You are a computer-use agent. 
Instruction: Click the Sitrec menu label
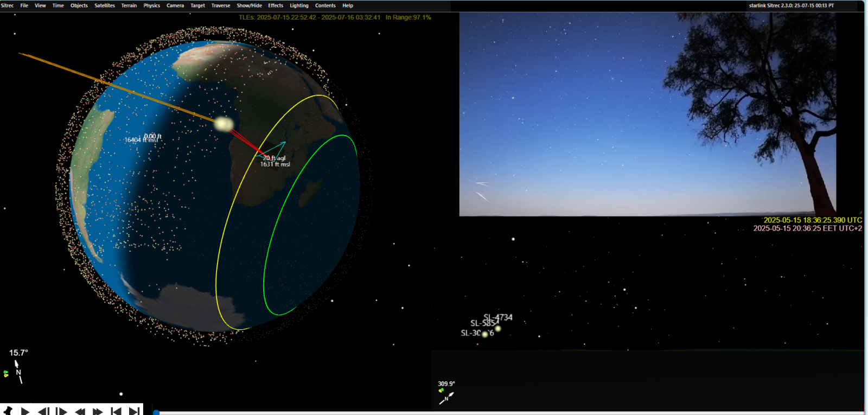pos(8,5)
